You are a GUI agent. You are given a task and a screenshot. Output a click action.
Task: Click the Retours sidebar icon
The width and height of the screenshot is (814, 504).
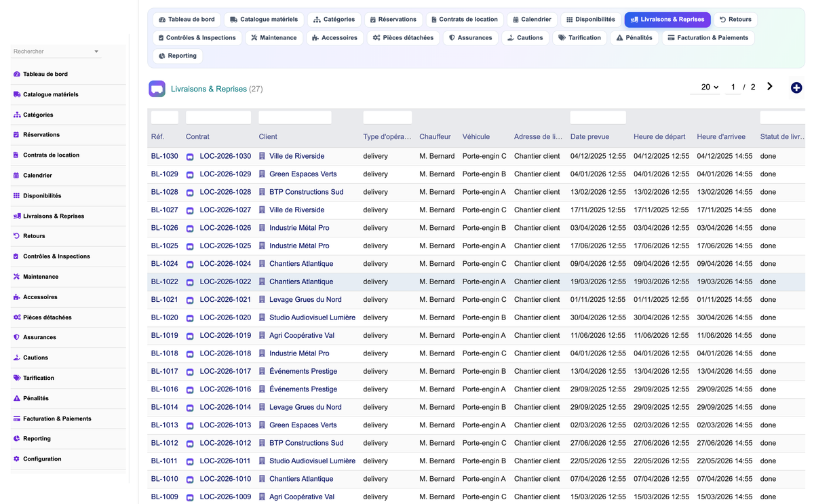pos(17,236)
